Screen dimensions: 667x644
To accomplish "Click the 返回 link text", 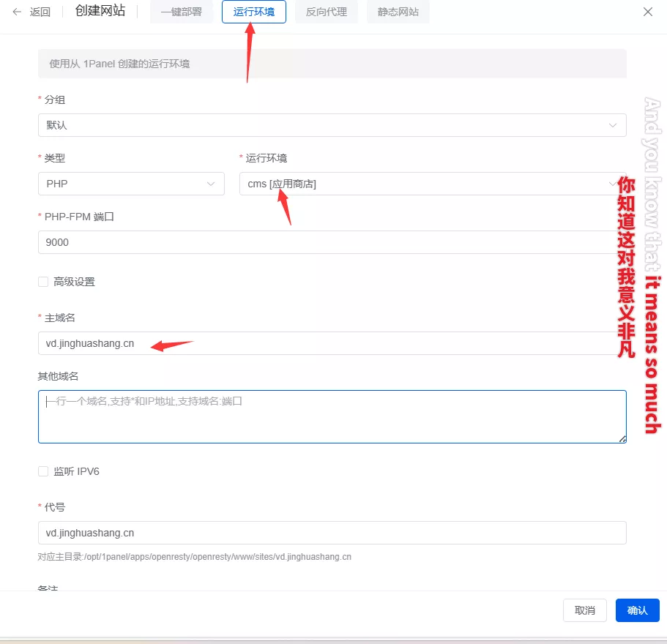I will pos(40,12).
